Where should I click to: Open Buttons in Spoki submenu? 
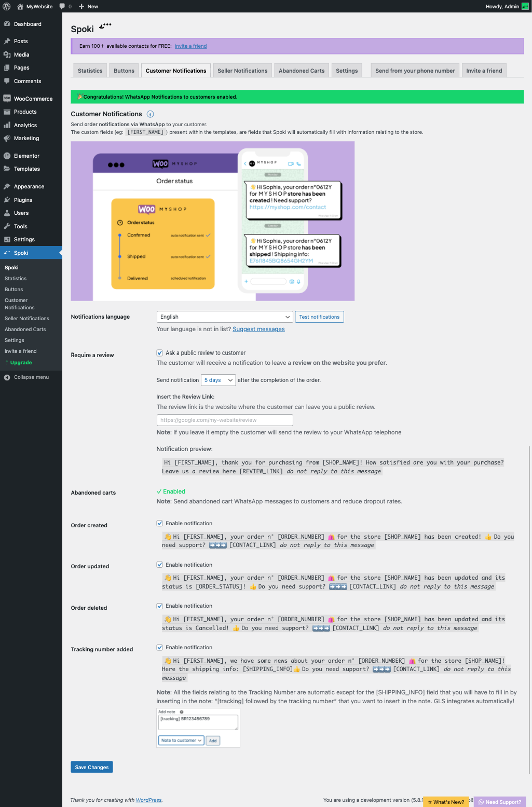coord(14,290)
